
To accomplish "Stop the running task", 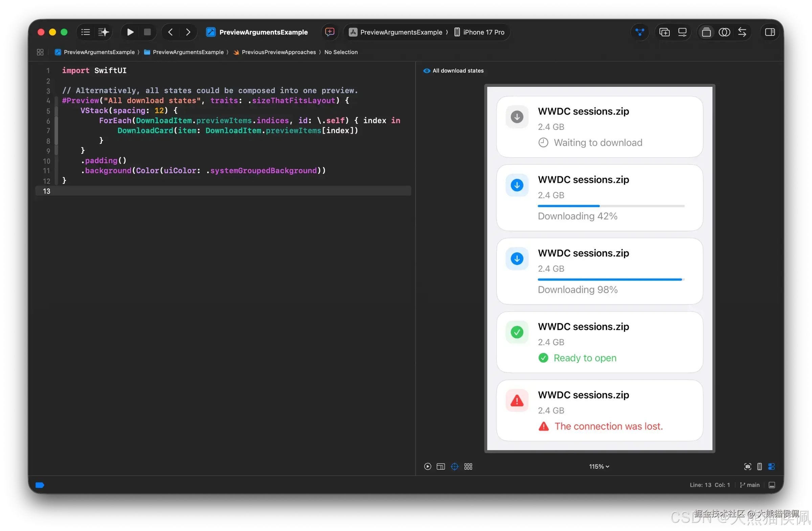I will (x=148, y=32).
